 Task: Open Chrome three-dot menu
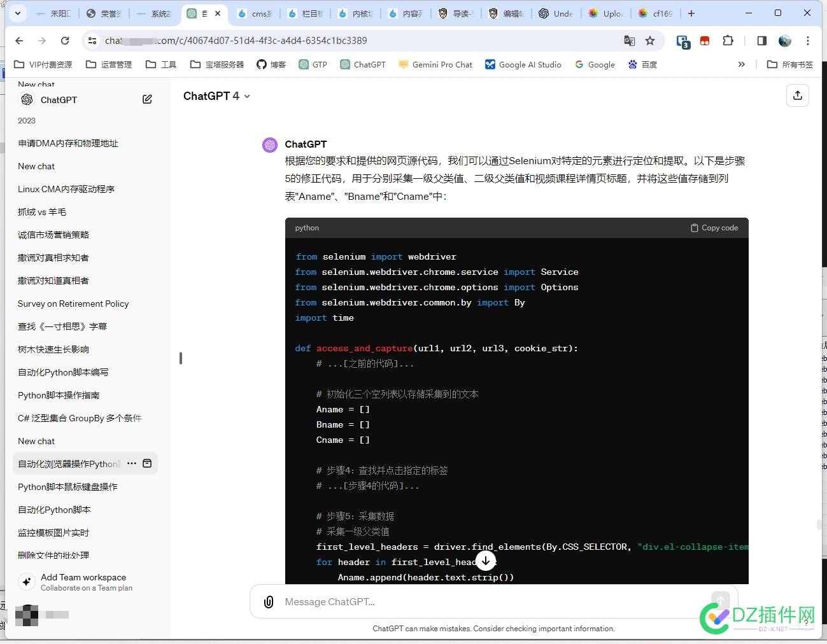point(808,41)
